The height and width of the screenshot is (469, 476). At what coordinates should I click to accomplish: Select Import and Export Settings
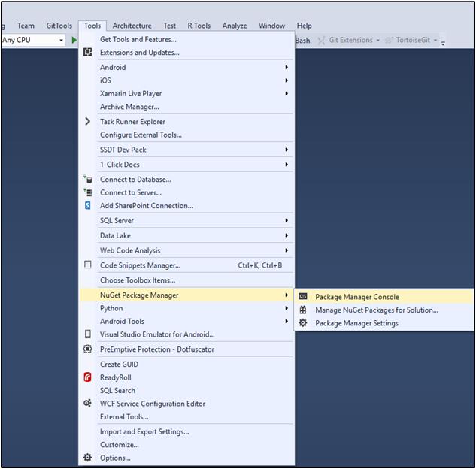tap(186, 431)
